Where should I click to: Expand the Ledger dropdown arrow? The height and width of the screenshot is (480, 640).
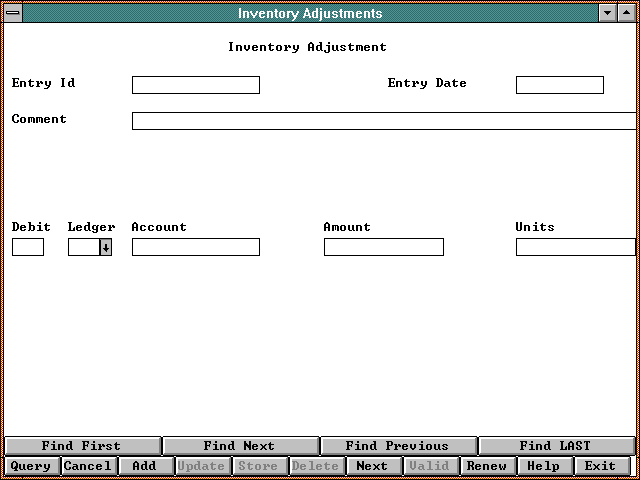(105, 247)
